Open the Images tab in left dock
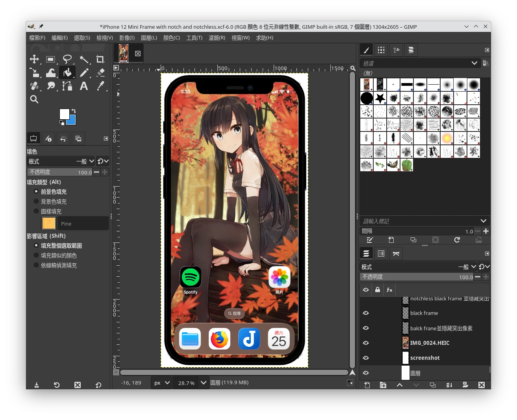 (x=78, y=139)
